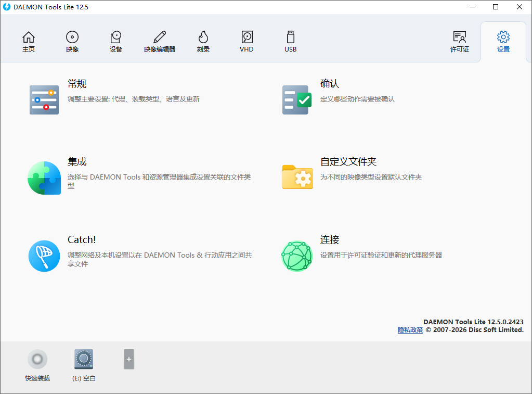Select the VHD toolbar icon

(246, 41)
